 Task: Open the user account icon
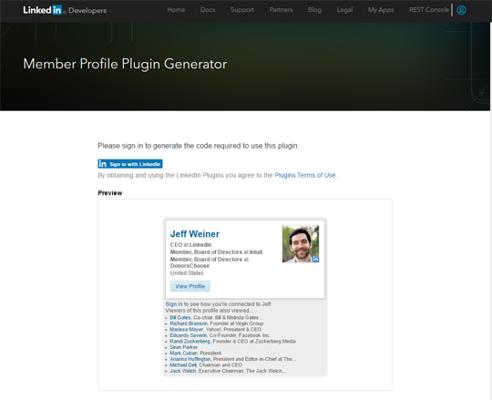pyautogui.click(x=461, y=10)
